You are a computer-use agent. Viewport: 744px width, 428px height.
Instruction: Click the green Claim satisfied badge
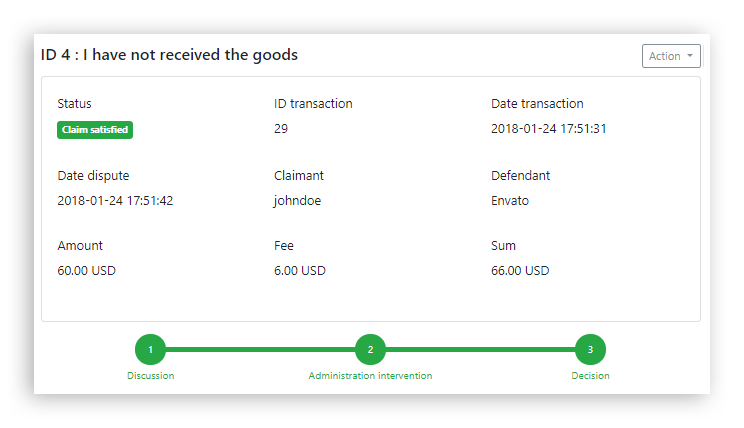click(95, 129)
